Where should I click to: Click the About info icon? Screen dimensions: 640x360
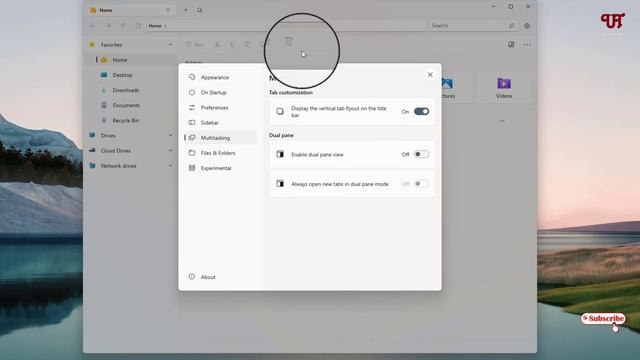(x=192, y=277)
